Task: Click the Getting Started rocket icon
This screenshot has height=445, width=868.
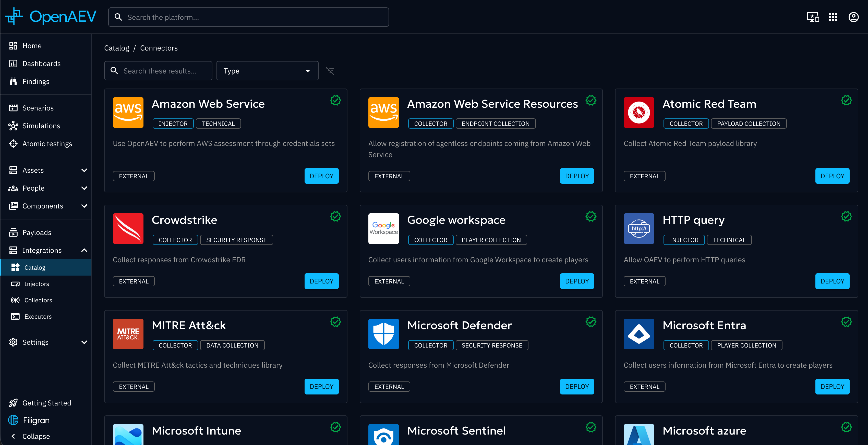Action: click(13, 403)
